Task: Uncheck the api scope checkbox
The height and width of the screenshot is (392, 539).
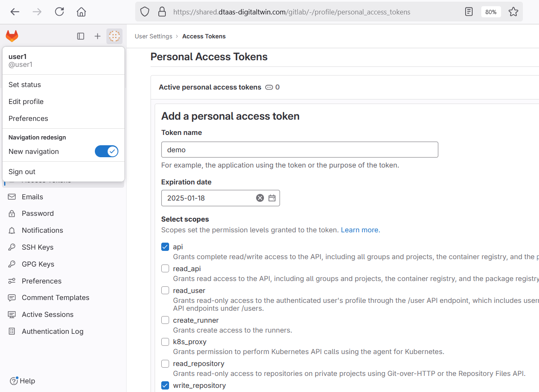Action: tap(165, 247)
